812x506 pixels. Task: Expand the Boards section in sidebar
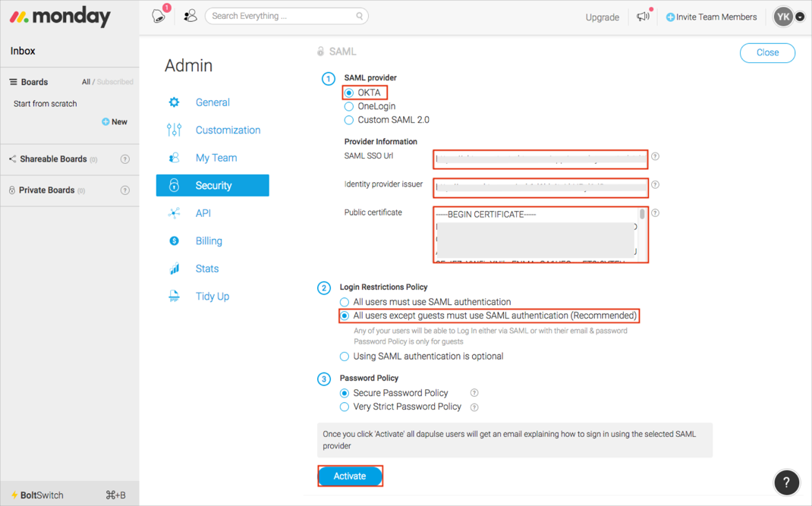(x=34, y=82)
